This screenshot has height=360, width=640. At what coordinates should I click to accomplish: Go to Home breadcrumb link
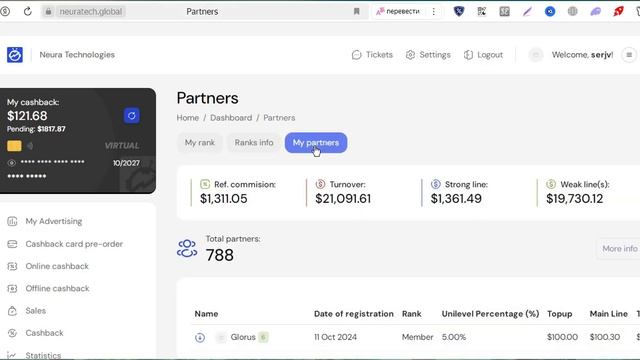click(x=188, y=118)
